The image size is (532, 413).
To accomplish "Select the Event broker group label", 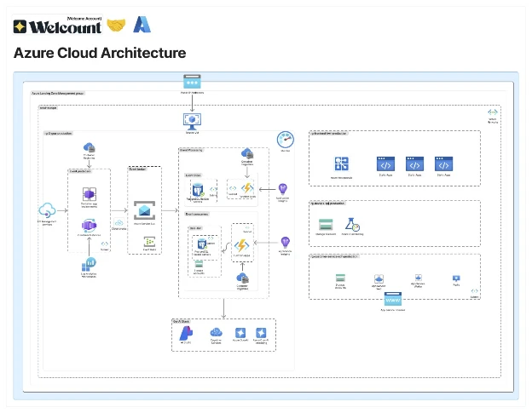I will point(138,169).
